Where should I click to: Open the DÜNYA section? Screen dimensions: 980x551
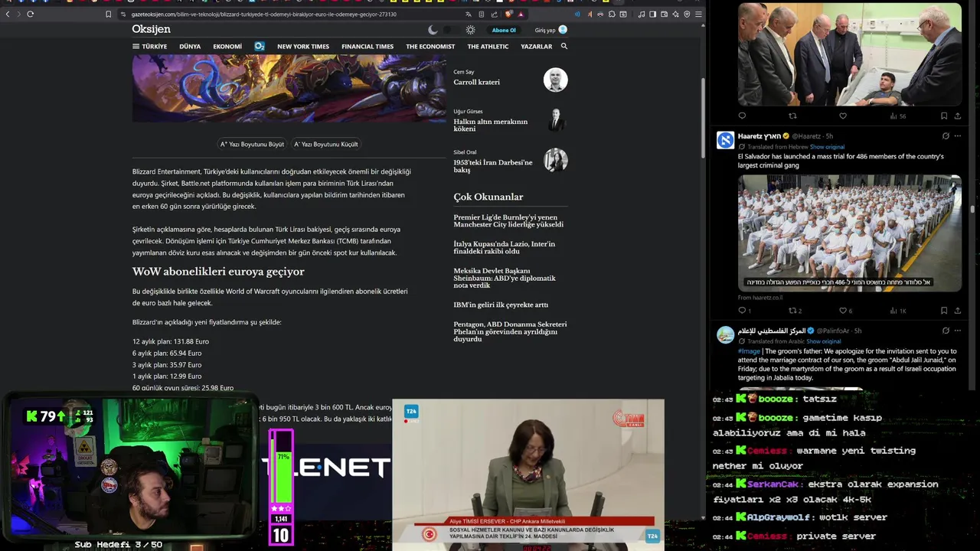[190, 46]
